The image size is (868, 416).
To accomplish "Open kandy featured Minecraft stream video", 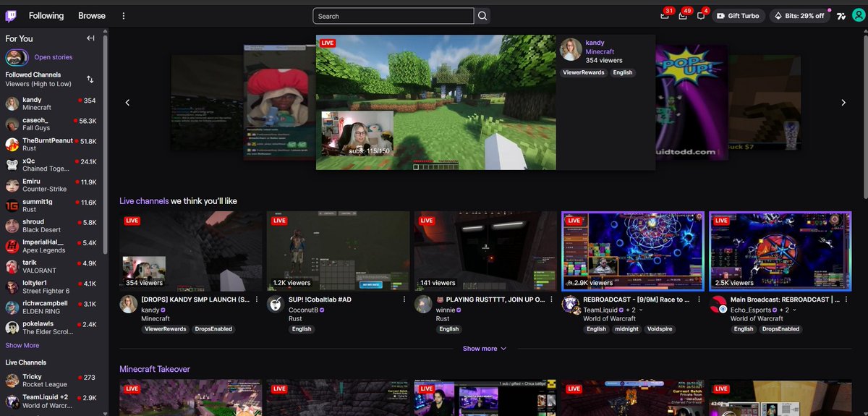I will [436, 102].
